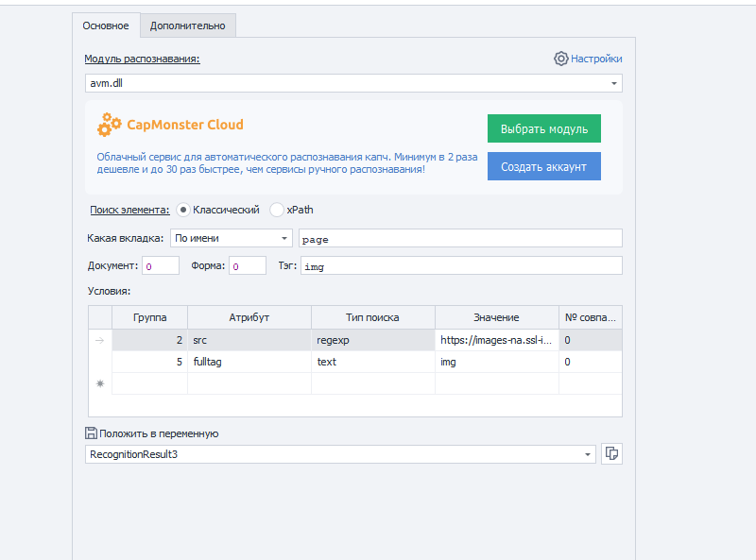756x560 pixels.
Task: Click the Тэг input field with img
Action: click(x=461, y=266)
